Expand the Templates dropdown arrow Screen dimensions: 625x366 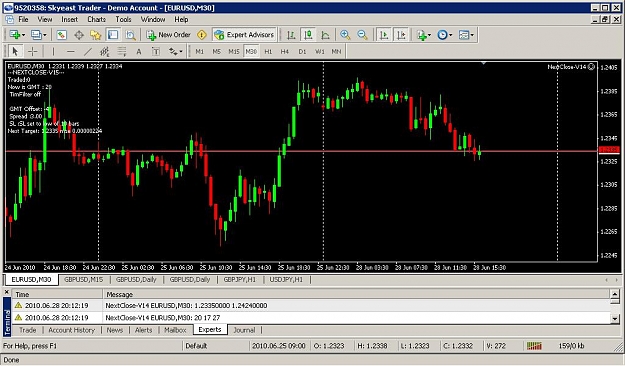coord(472,35)
